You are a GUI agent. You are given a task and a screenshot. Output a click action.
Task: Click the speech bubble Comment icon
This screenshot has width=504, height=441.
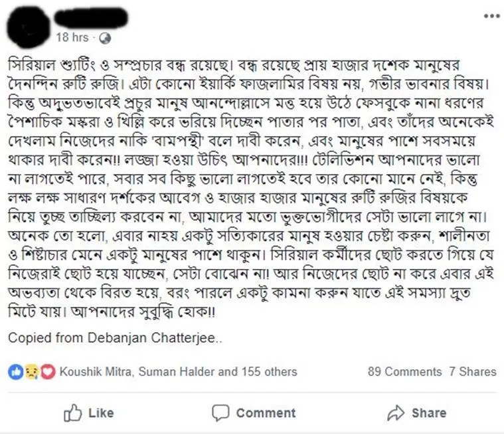[220, 412]
